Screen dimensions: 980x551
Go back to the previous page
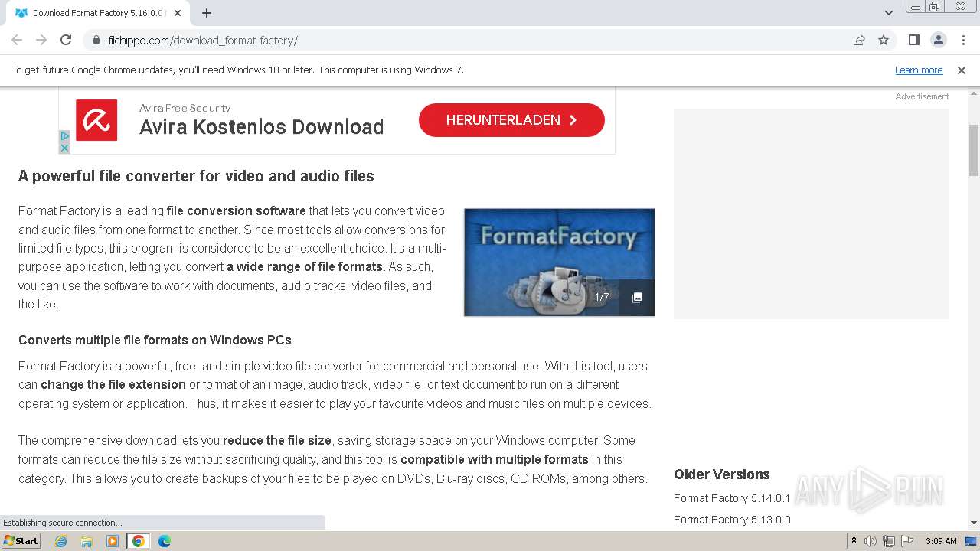click(17, 40)
